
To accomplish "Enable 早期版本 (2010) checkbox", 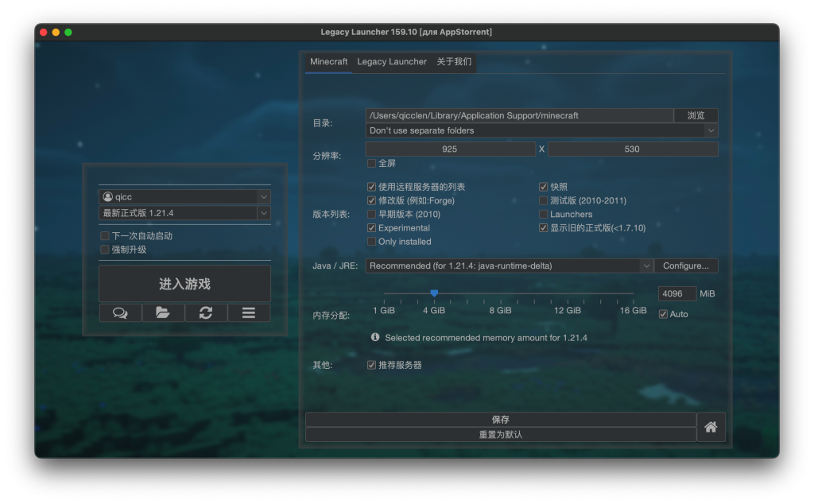I will coord(372,215).
